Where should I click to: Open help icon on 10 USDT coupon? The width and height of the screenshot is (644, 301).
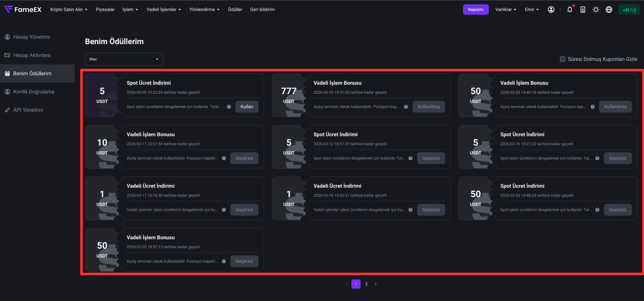point(224,158)
